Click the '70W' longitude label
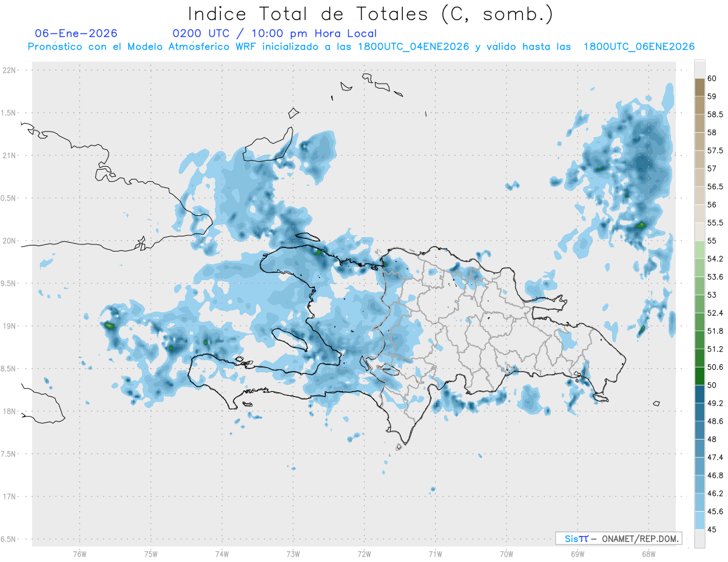 (x=507, y=554)
